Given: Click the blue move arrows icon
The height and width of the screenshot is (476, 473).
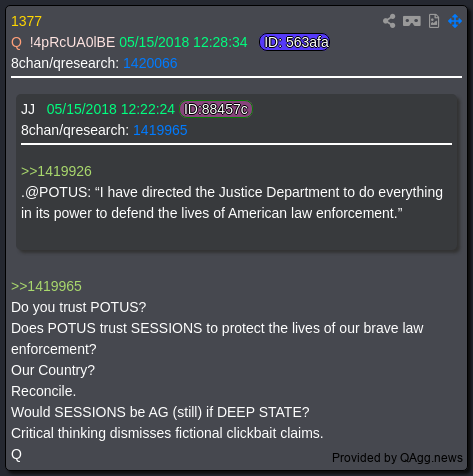Looking at the screenshot, I should click(x=455, y=21).
